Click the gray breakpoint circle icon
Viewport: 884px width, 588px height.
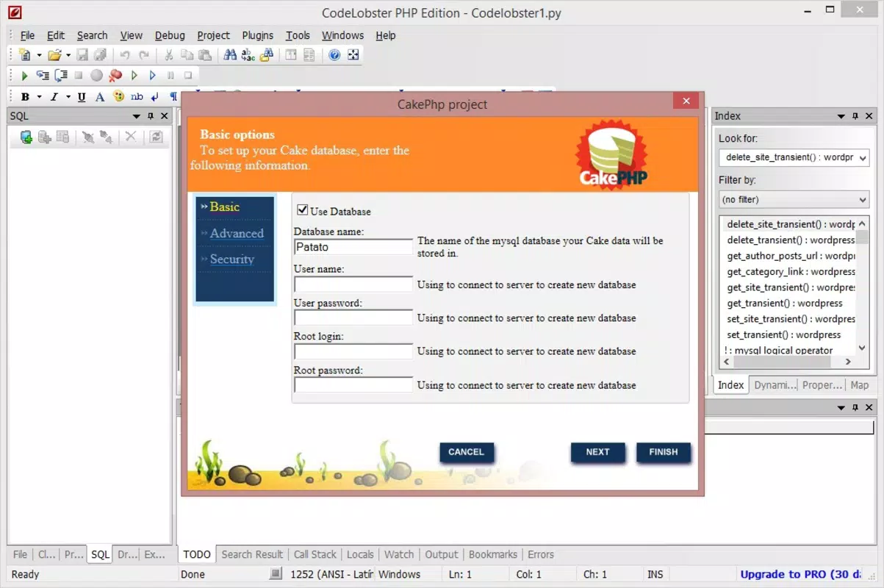(97, 75)
